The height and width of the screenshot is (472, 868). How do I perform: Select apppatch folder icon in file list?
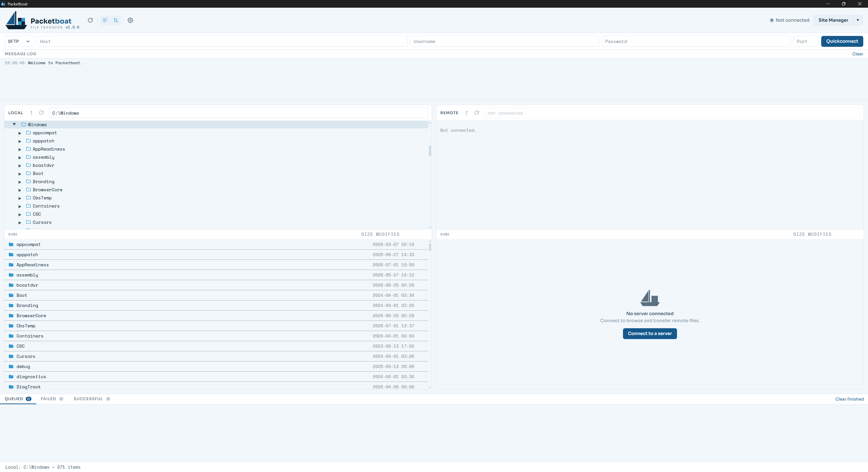(11, 255)
